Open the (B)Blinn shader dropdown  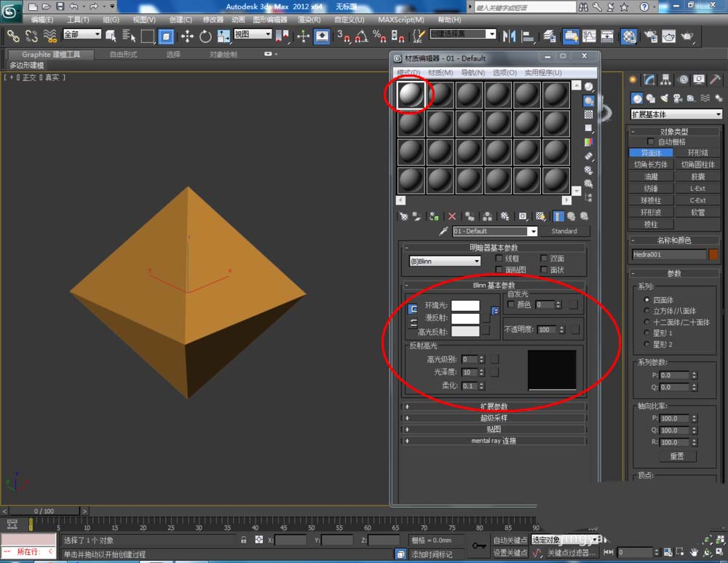tap(445, 261)
